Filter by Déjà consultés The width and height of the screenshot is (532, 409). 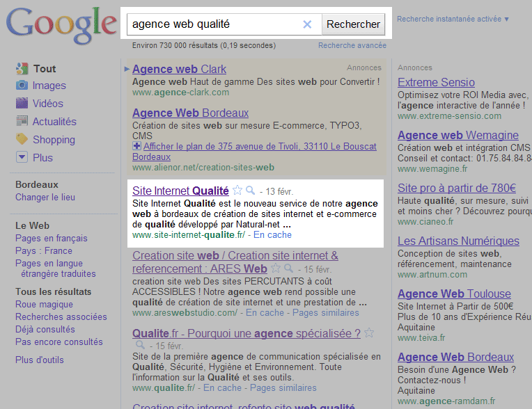[45, 330]
